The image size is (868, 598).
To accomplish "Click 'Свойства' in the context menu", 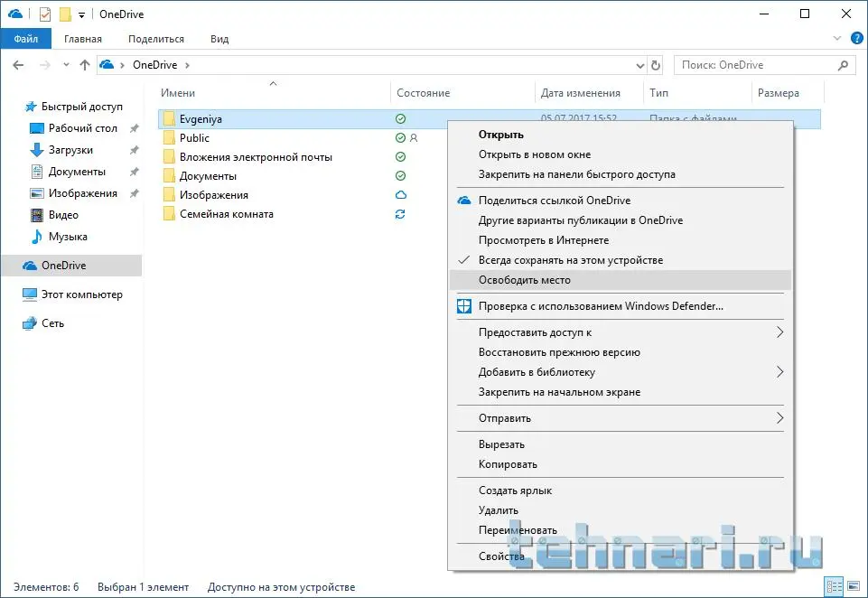I will coord(501,556).
